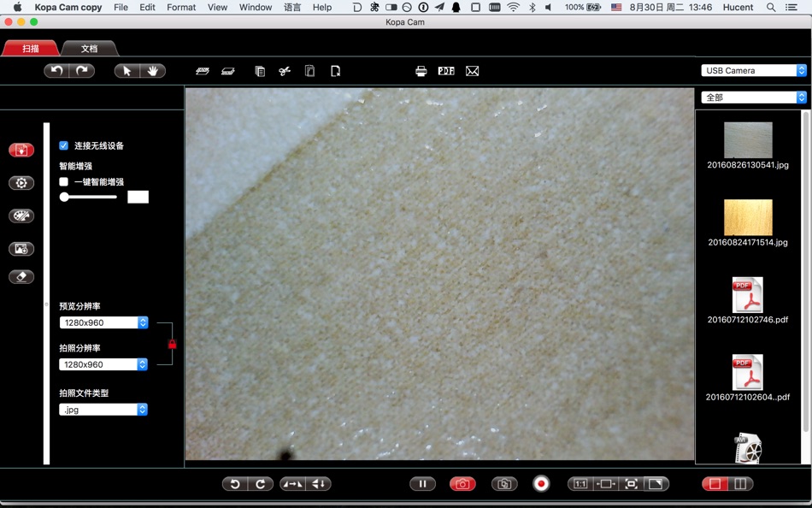Flip image vertically
Screen dimensions: 812x508
point(319,484)
